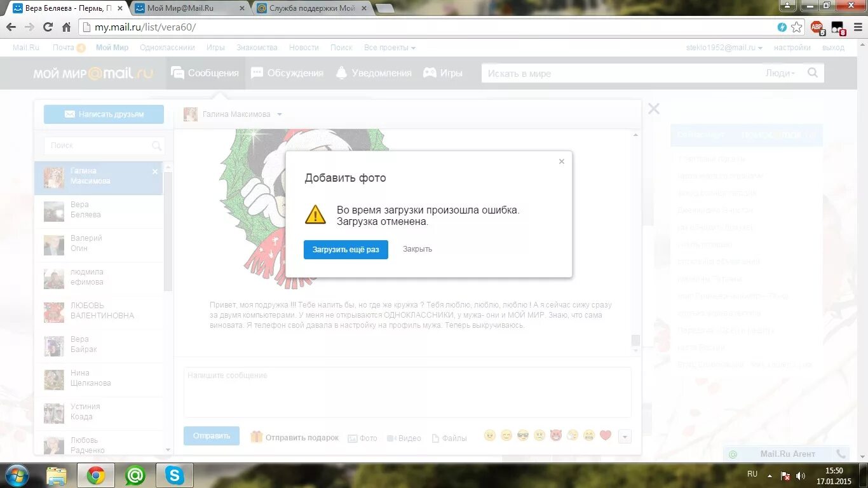Open Сообщения tab in header
Viewport: 868px width, 488px height.
point(205,73)
